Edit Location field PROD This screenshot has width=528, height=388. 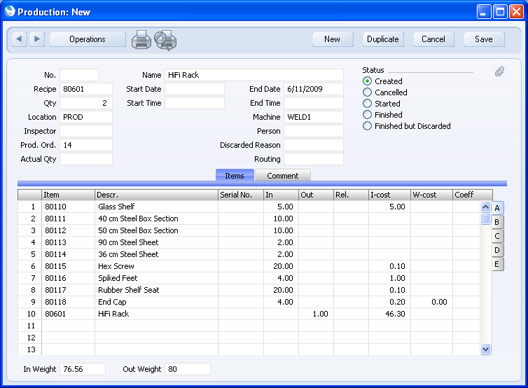pos(86,117)
